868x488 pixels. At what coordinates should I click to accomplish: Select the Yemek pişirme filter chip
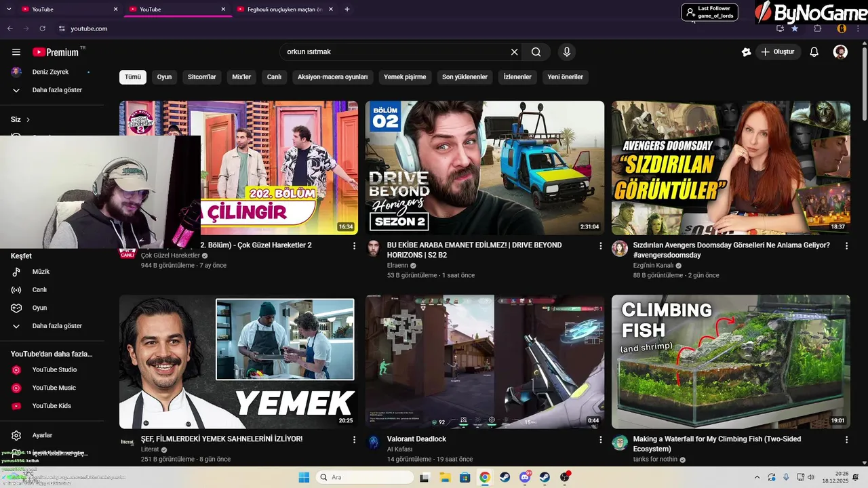405,77
